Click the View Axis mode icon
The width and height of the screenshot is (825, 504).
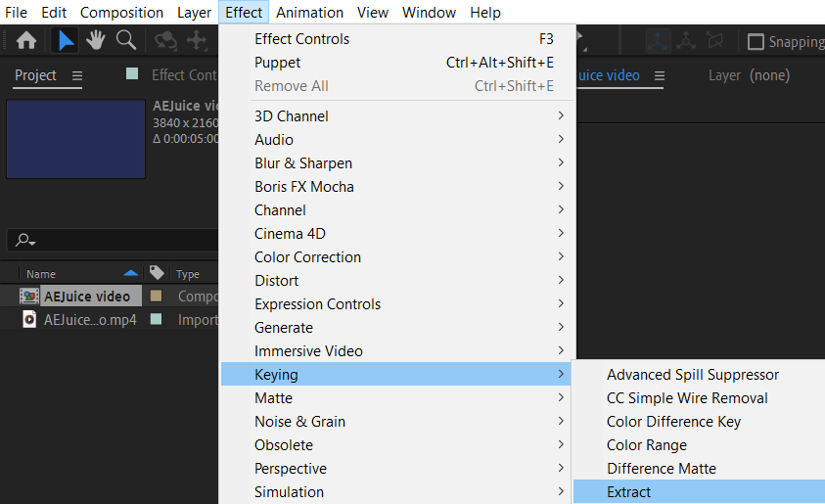click(x=715, y=41)
